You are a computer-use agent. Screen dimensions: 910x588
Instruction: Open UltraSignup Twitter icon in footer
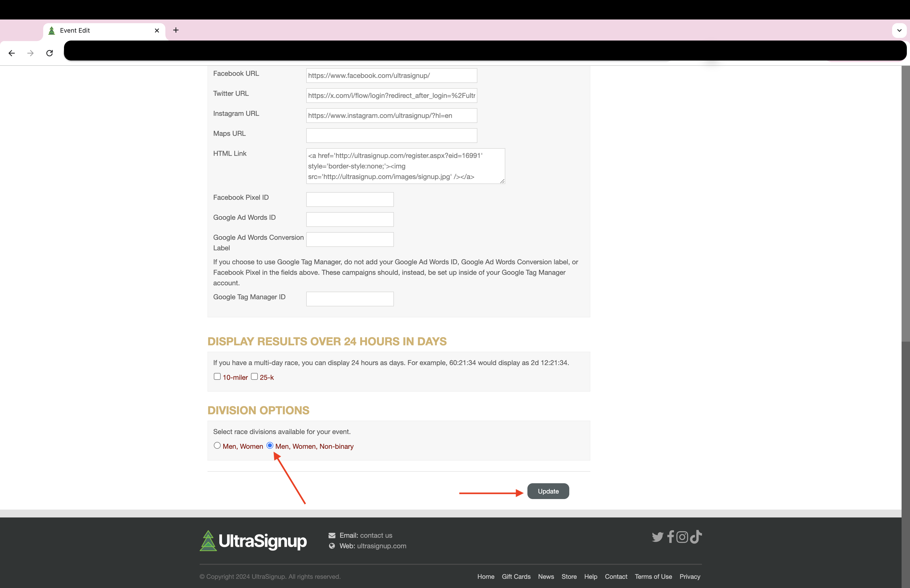click(x=657, y=537)
